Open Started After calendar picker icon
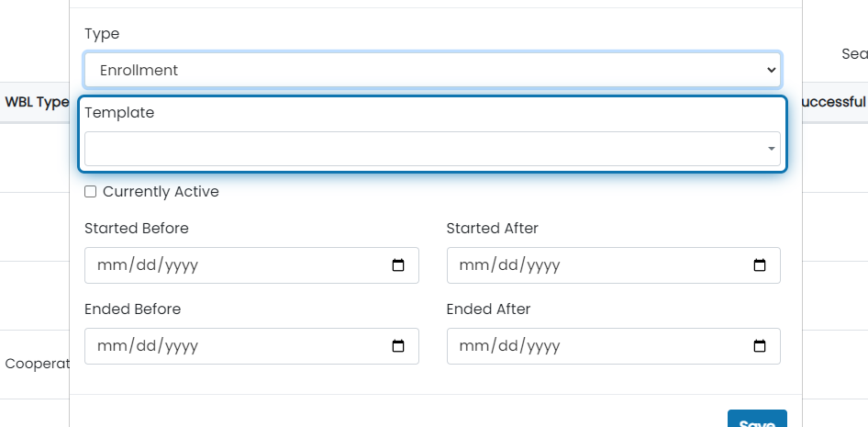This screenshot has width=868, height=427. tap(760, 265)
